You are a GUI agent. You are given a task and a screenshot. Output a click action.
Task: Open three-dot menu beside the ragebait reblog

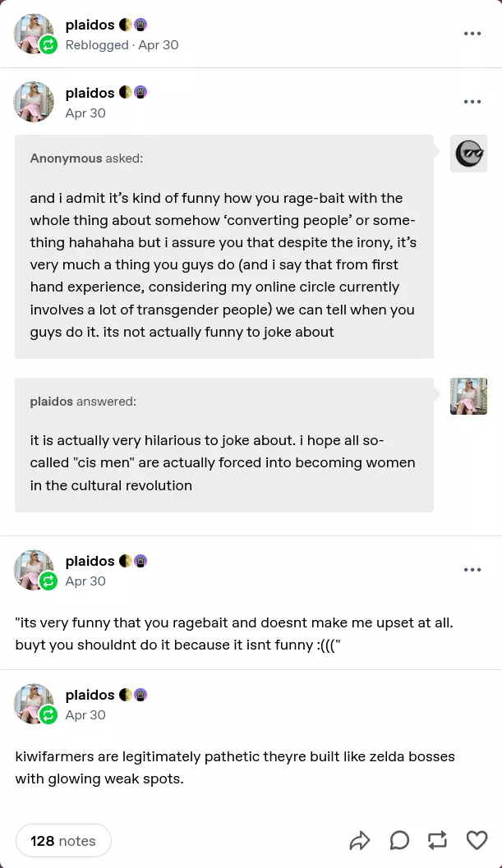(x=472, y=570)
